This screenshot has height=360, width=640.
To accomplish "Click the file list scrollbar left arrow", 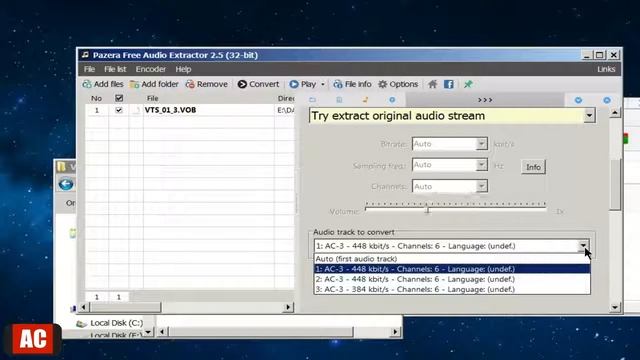I will [83, 307].
